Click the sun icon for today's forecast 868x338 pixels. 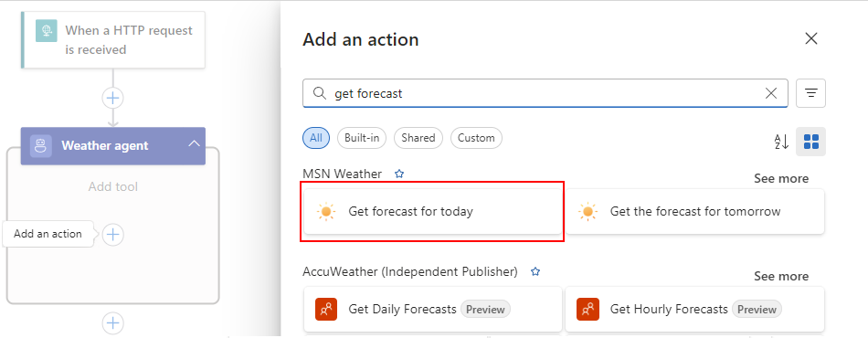pyautogui.click(x=326, y=211)
